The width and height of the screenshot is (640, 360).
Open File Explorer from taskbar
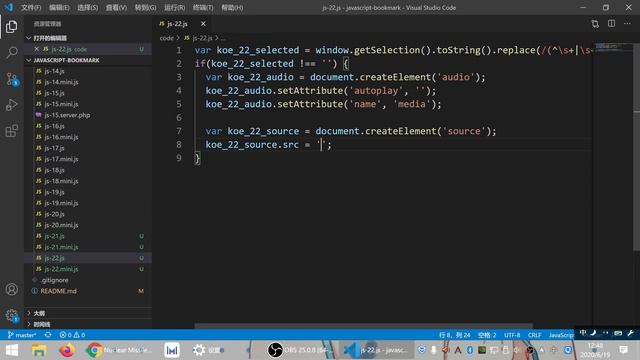[39, 350]
